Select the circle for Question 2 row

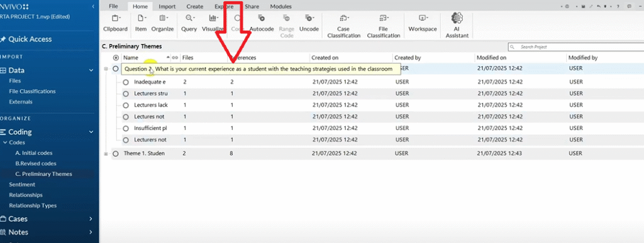coord(116,69)
